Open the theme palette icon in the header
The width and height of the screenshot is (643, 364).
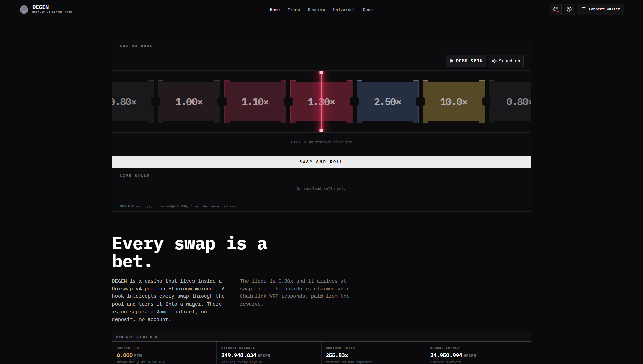[556, 9]
